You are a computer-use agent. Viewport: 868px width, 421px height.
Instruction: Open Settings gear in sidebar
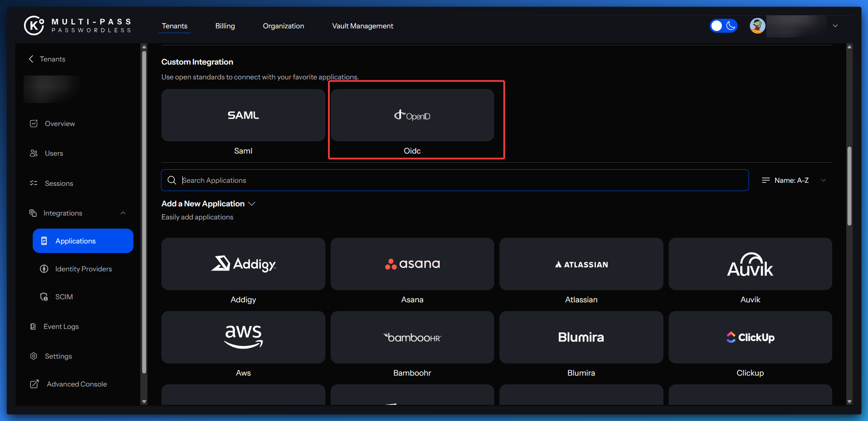[x=34, y=356]
